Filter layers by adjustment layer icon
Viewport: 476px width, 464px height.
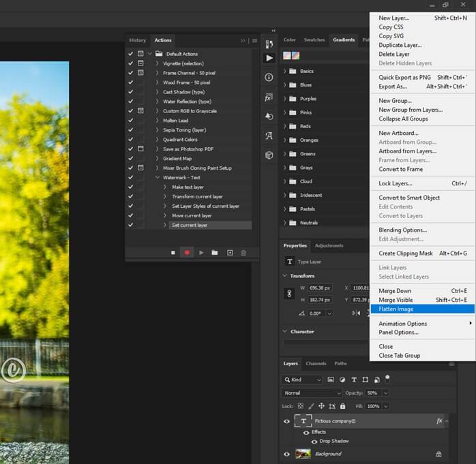pos(342,380)
